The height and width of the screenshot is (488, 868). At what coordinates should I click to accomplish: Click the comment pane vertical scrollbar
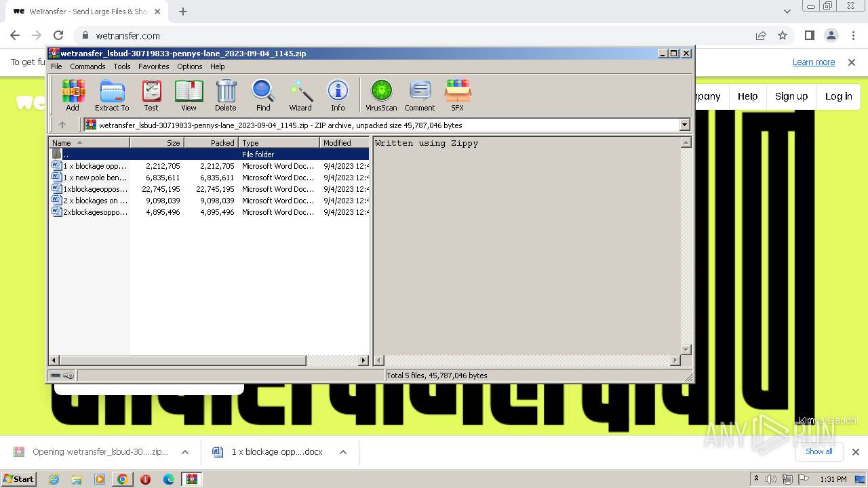[686, 246]
